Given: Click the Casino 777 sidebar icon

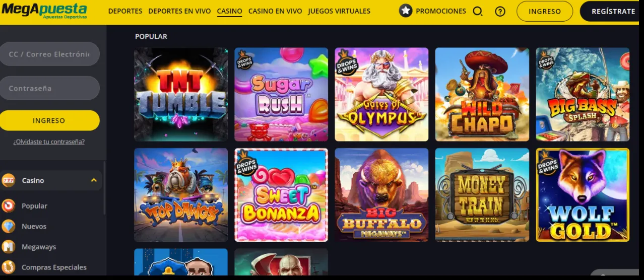Looking at the screenshot, I should (x=9, y=180).
